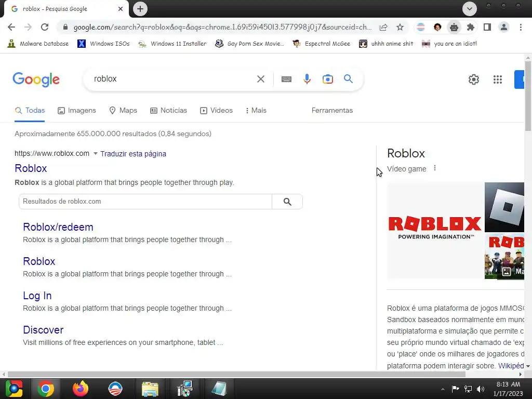
Task: Open the main Roblox result title
Action: pyautogui.click(x=31, y=168)
